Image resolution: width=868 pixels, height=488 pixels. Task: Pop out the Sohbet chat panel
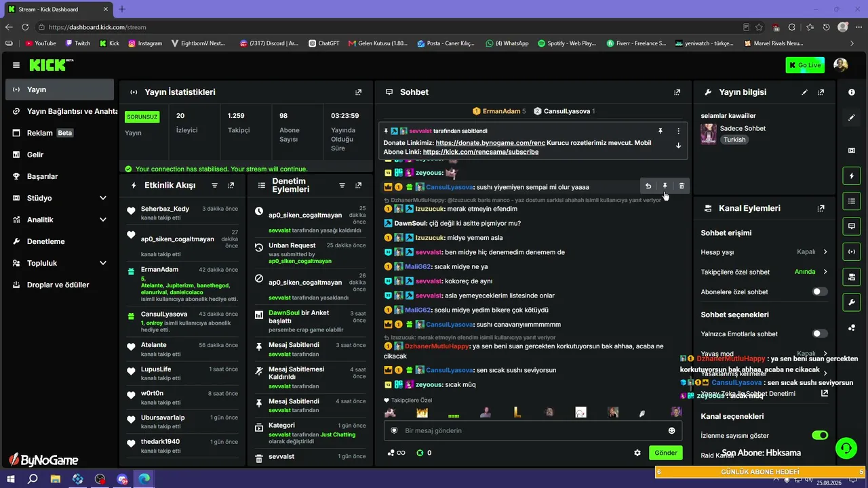coord(677,92)
